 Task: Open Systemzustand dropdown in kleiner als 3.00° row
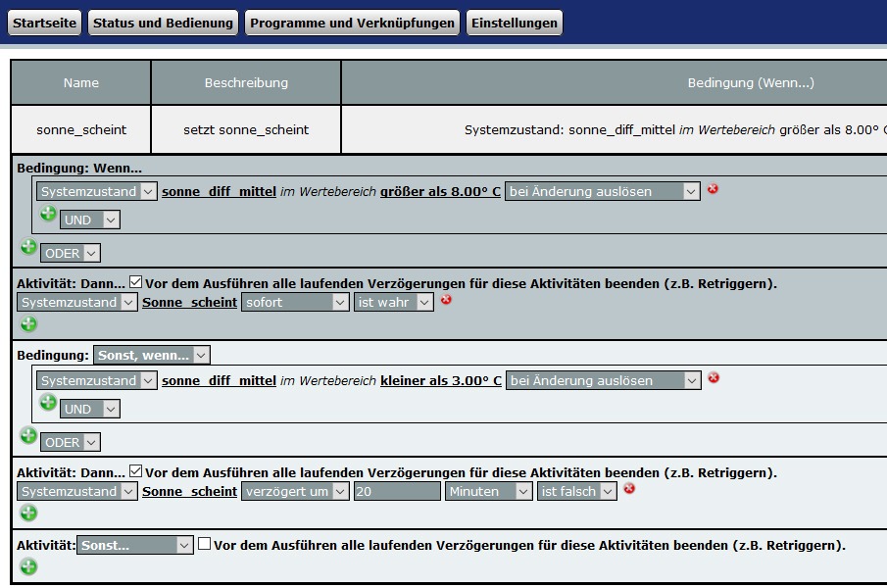97,380
